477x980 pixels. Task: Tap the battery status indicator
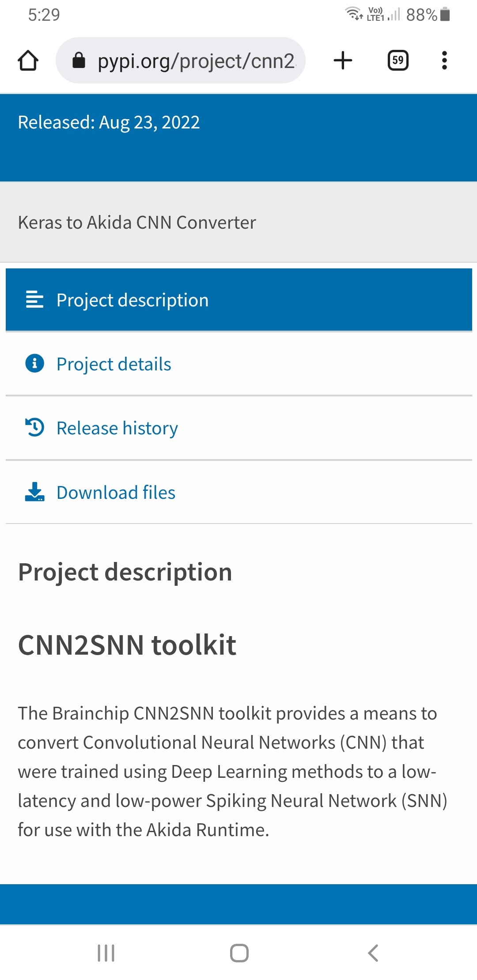(445, 15)
